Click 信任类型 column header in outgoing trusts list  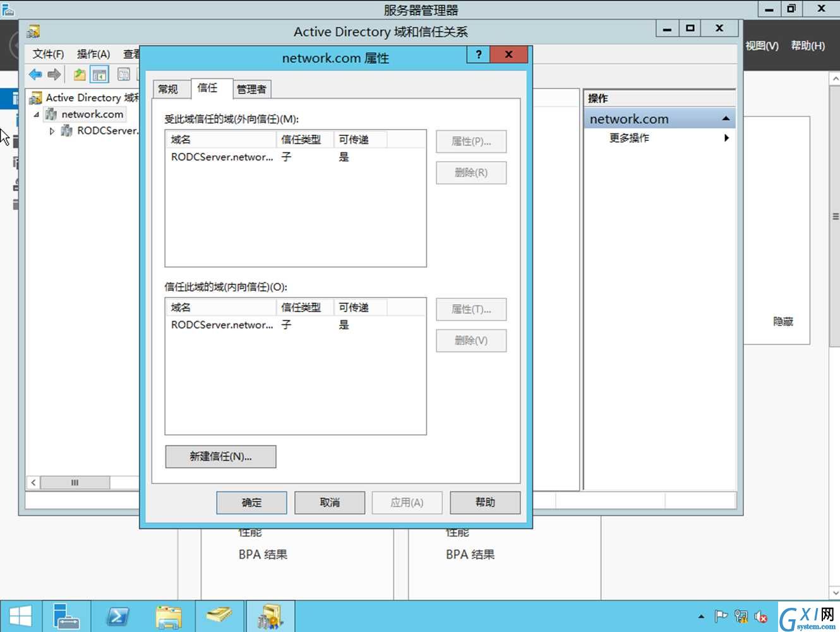coord(304,140)
